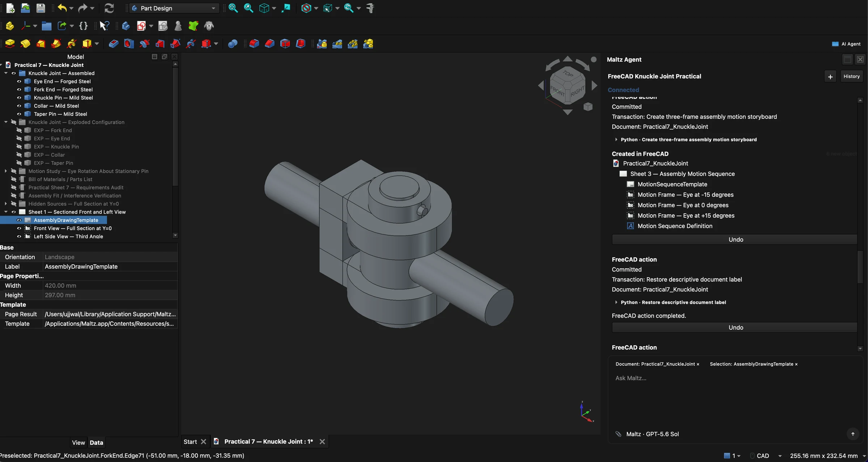868x462 pixels.
Task: Click the TOP face of the navigation cube
Action: 568,73
